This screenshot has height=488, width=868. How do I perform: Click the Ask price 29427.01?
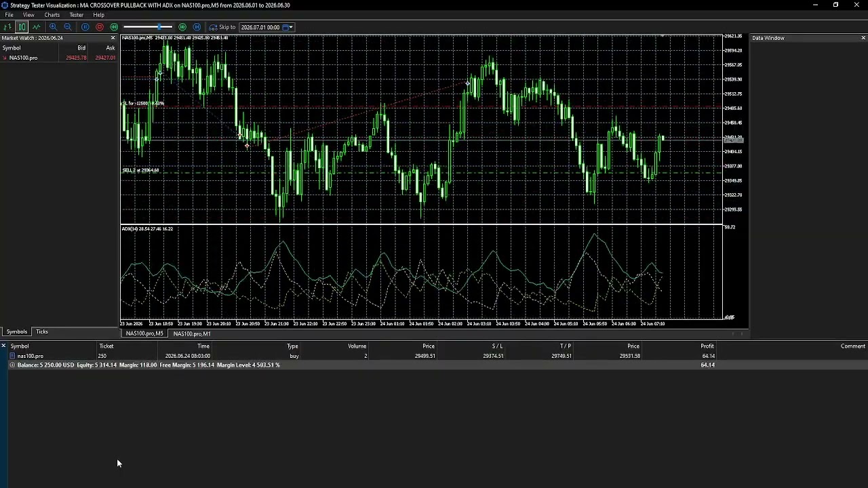[105, 58]
